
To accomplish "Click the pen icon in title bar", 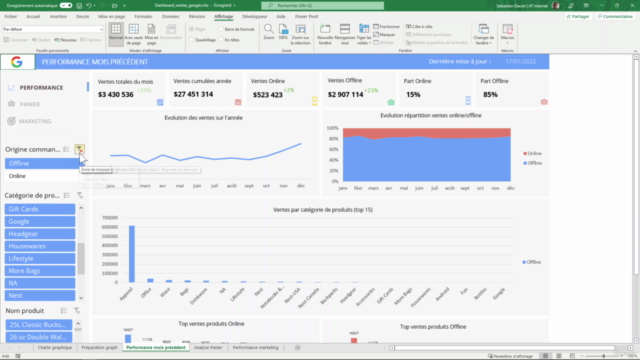I will click(x=571, y=6).
